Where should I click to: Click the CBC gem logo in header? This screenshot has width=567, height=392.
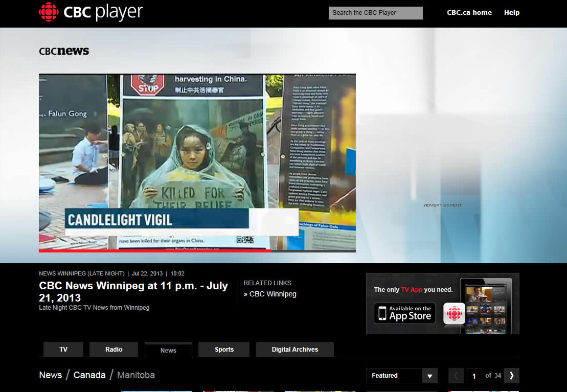click(49, 12)
